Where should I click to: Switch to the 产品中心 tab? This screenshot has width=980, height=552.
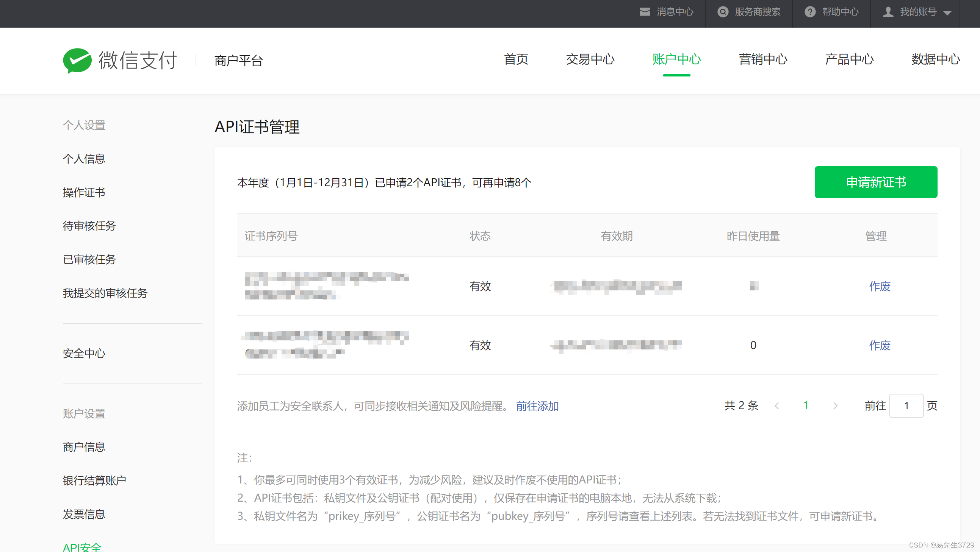point(849,60)
